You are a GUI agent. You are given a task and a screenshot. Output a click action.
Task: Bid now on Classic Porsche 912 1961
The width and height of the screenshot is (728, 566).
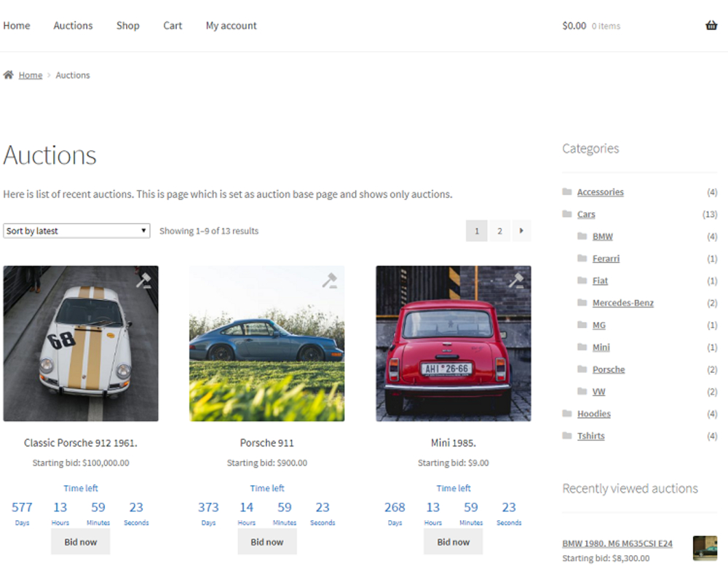81,542
